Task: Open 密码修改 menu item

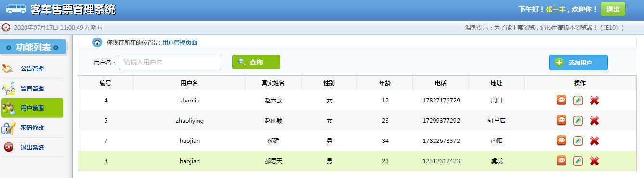Action: click(x=32, y=127)
